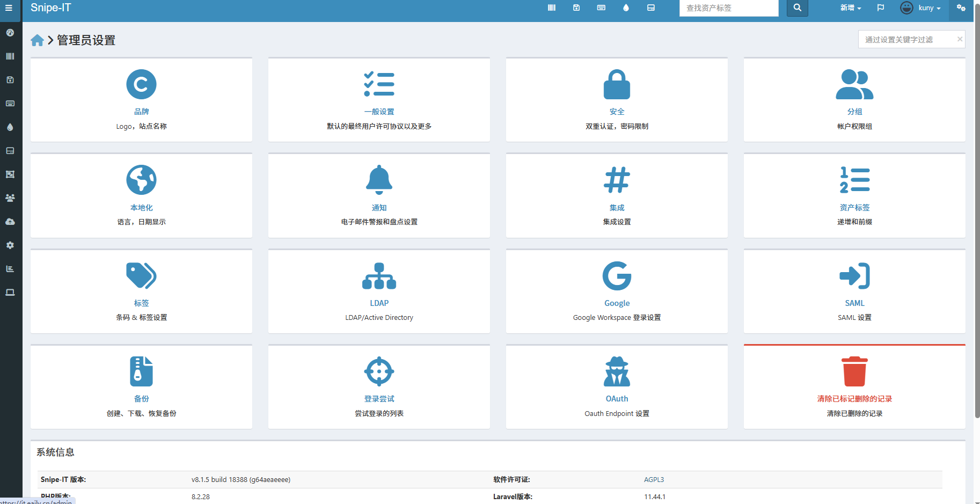The image size is (980, 504).
Task: Open the Google G icon
Action: coord(617,275)
